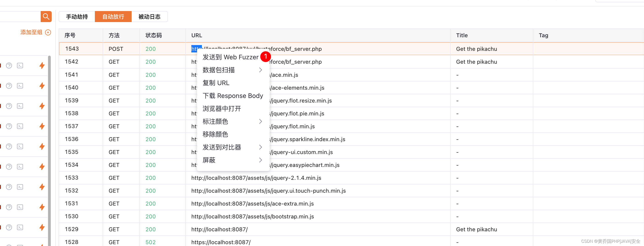Screen dimensions: 644x246
Task: Choose 下载 Response Body menu entry
Action: pos(233,96)
